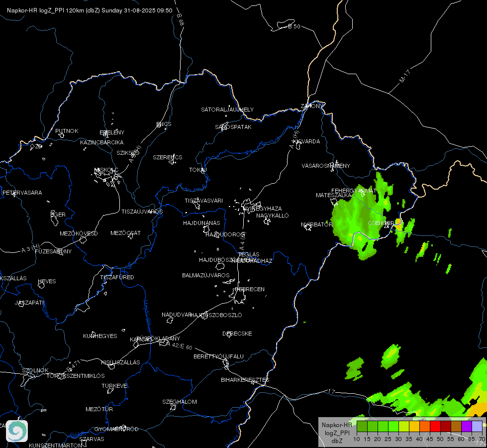Click the TISZAFÜRED city label

[x=117, y=277]
